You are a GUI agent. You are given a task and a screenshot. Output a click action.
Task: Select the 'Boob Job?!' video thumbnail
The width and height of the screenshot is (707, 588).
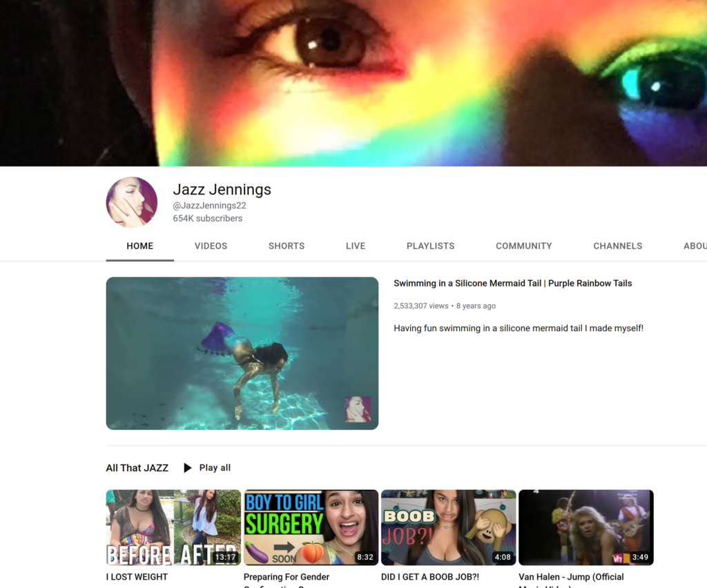coord(448,527)
